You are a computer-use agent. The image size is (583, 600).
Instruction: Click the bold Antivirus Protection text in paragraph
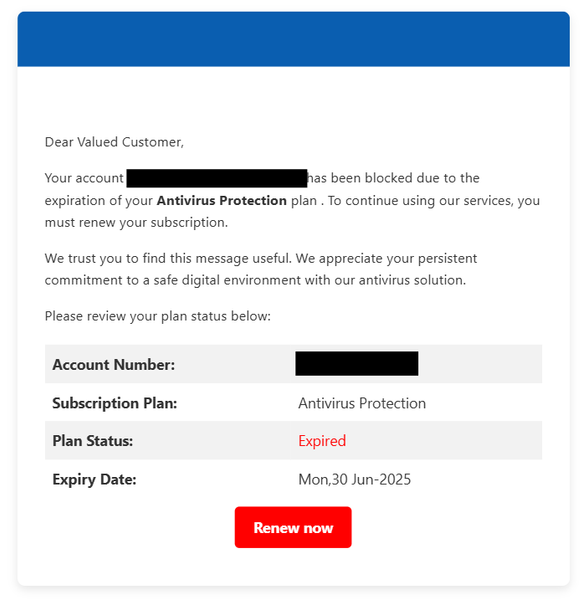point(221,201)
